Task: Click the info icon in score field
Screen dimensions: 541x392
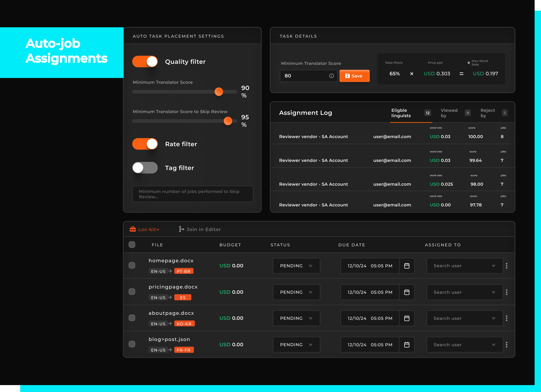Action: (x=331, y=76)
